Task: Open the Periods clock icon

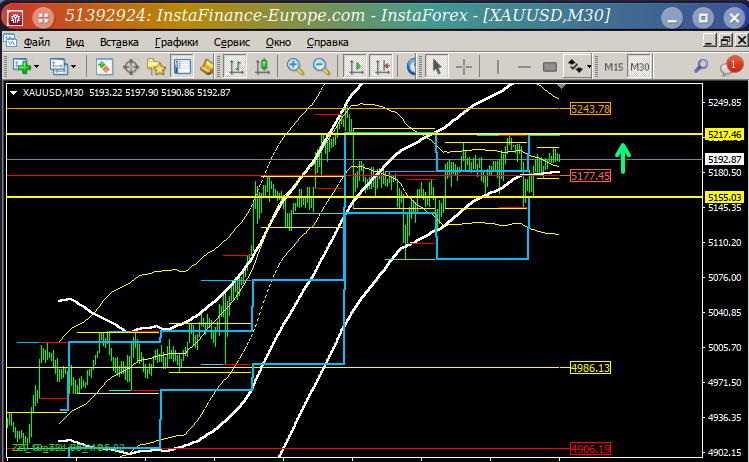Action: pos(411,66)
